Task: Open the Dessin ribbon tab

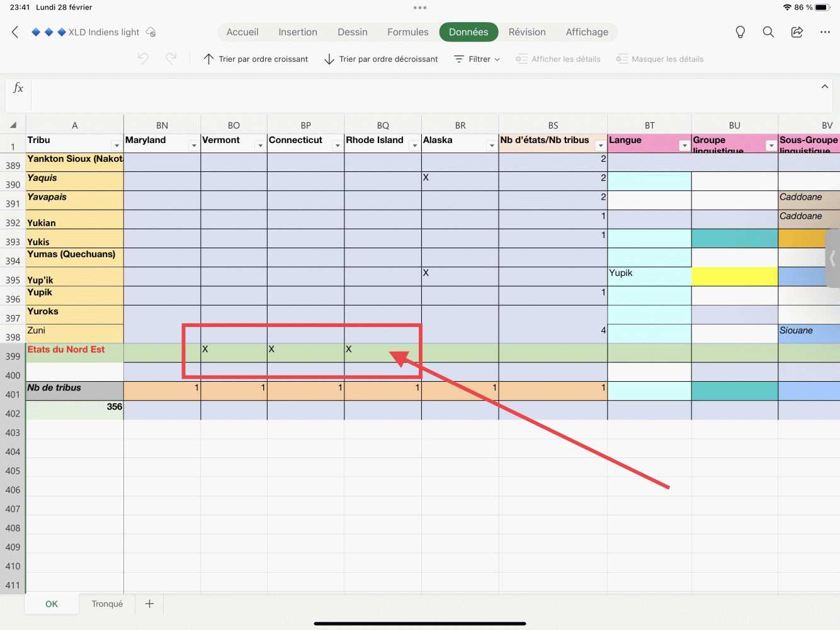Action: pyautogui.click(x=353, y=32)
